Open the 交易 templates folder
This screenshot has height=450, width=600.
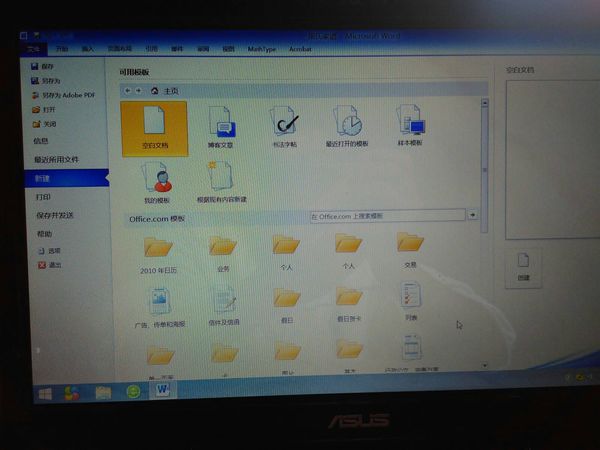410,249
